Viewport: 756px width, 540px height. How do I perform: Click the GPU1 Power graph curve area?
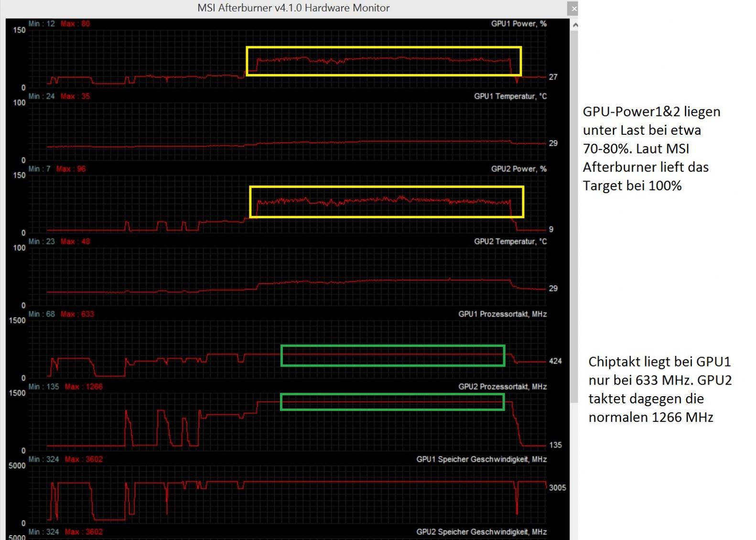[287, 59]
